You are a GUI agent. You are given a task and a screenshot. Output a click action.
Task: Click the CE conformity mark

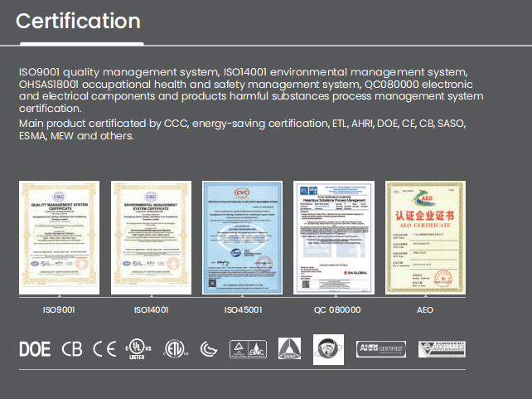pos(104,349)
